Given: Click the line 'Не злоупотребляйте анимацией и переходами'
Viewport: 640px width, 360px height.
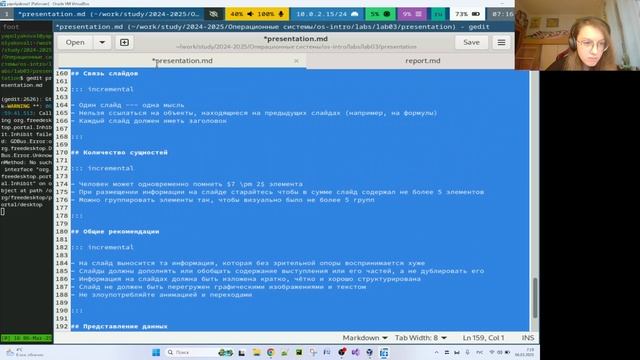Looking at the screenshot, I should coord(162,295).
